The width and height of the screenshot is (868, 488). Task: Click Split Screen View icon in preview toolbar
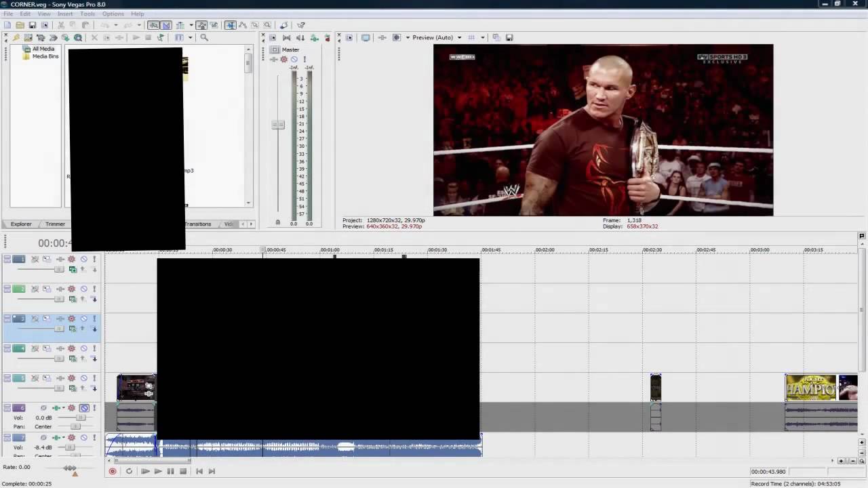click(397, 37)
